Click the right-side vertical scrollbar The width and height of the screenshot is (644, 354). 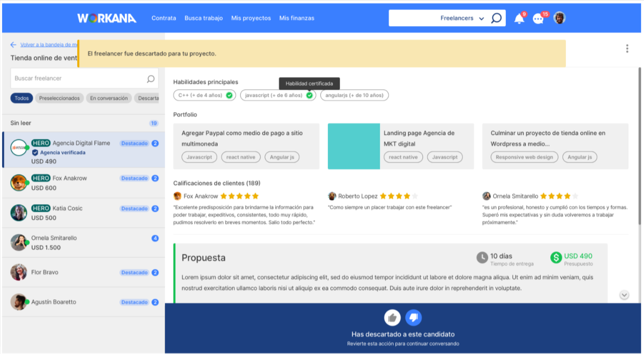[x=639, y=145]
